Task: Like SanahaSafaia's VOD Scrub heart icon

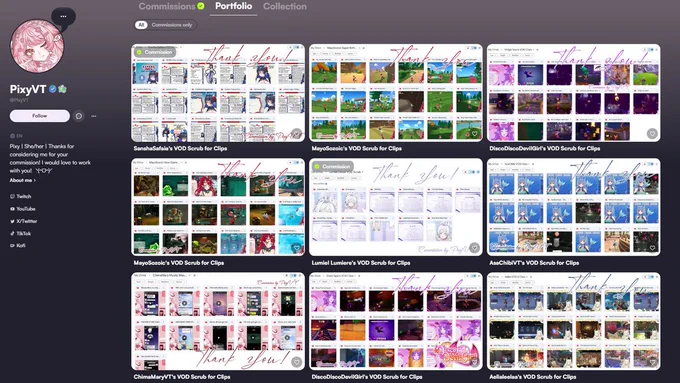Action: (296, 134)
